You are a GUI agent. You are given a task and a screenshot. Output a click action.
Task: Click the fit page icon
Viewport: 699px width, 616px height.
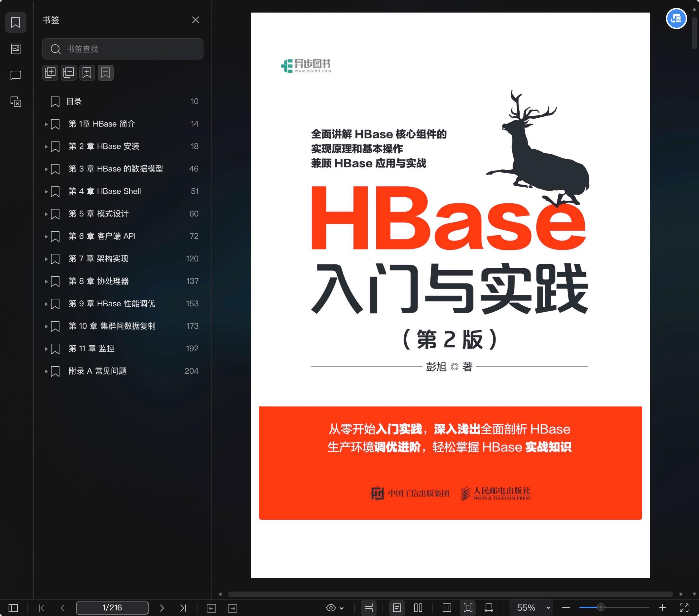(468, 608)
